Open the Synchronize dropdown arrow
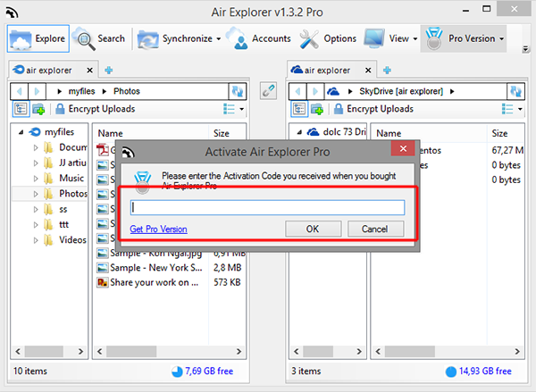Screen dimensions: 536x392 [219, 38]
